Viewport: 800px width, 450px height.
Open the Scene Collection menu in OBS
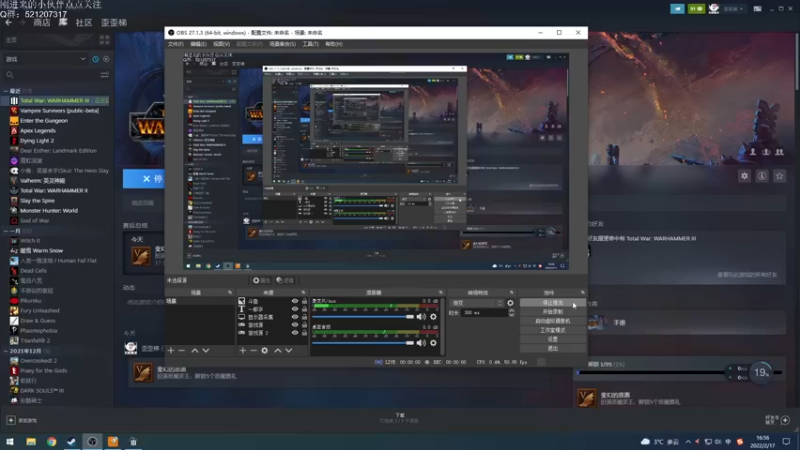(x=282, y=44)
